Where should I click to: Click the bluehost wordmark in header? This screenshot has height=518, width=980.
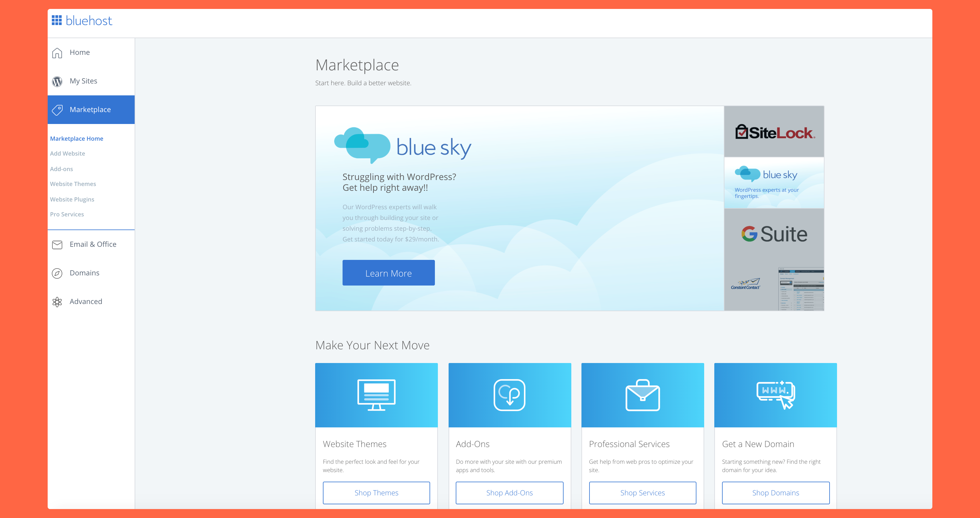point(89,21)
